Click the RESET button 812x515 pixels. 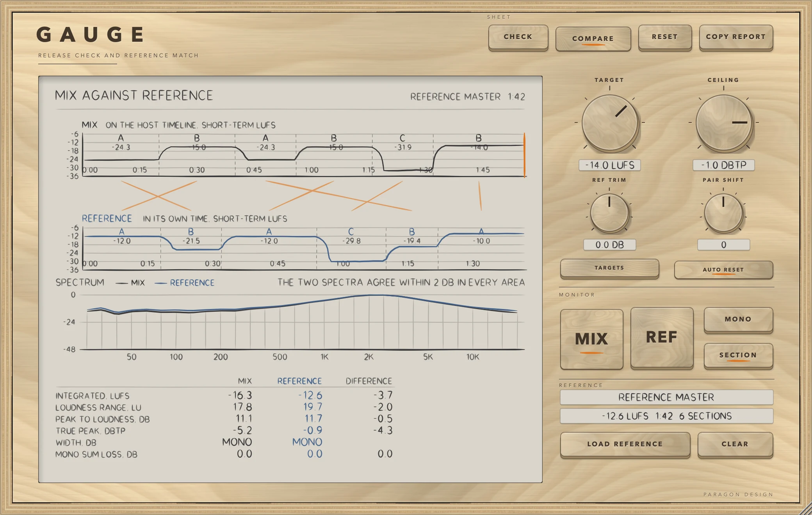(665, 37)
